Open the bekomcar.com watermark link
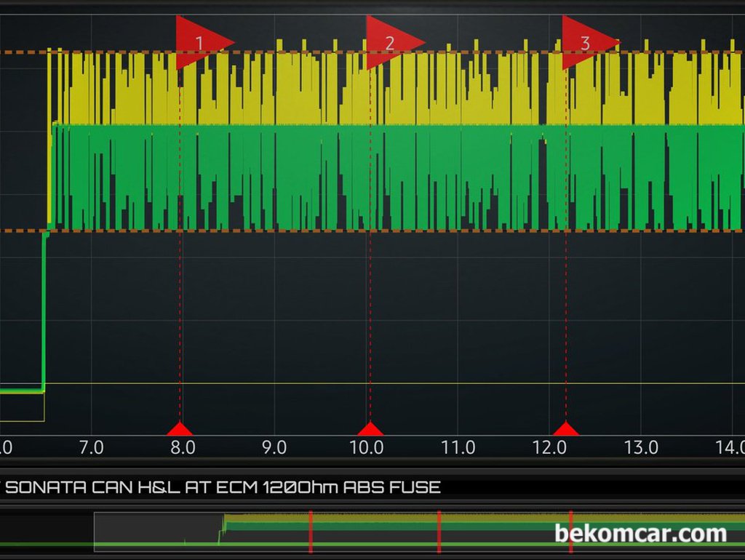The image size is (745, 560). (640, 533)
